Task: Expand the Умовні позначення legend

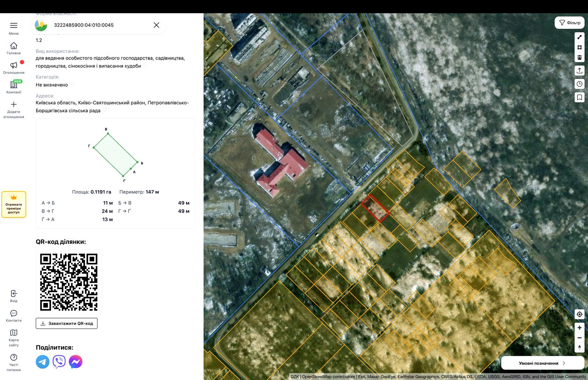Action: tap(542, 363)
